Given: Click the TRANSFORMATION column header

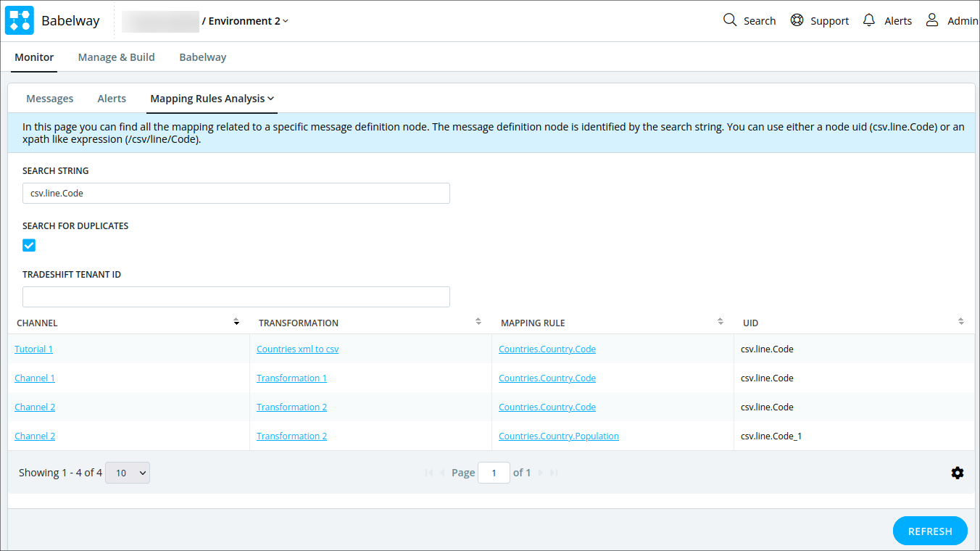Looking at the screenshot, I should [x=299, y=323].
